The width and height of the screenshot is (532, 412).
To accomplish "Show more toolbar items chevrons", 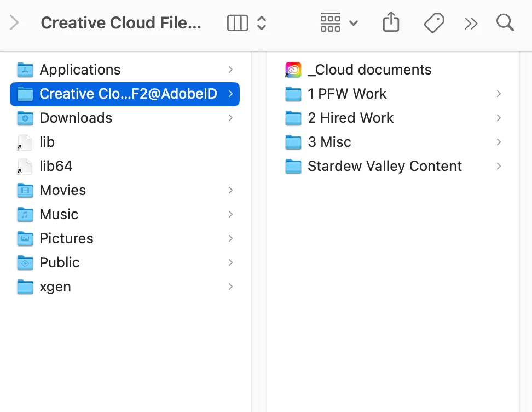I will [471, 24].
